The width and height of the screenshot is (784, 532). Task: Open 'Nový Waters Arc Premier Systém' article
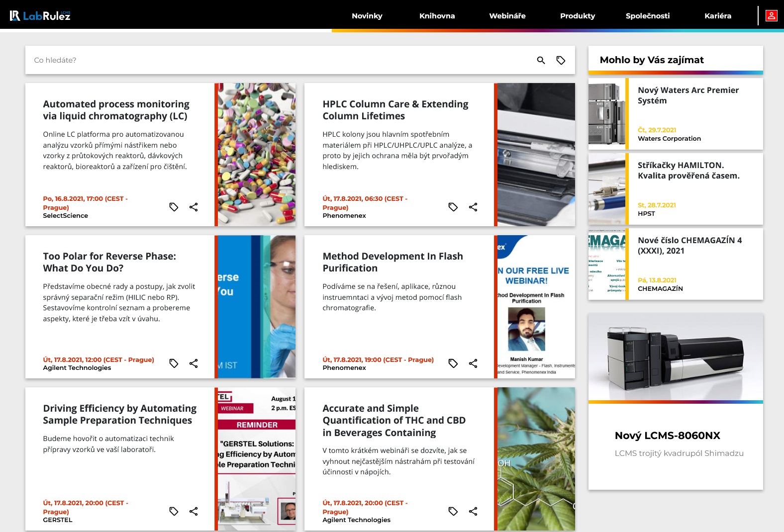688,95
